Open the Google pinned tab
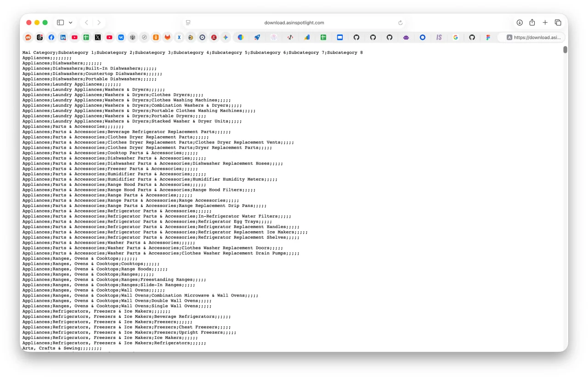The width and height of the screenshot is (588, 378). 455,37
